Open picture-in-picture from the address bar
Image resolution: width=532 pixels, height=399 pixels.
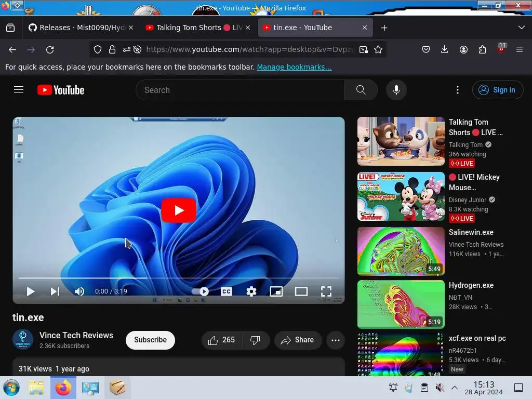click(363, 49)
